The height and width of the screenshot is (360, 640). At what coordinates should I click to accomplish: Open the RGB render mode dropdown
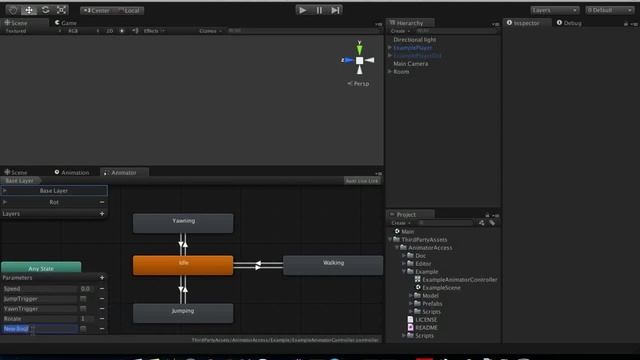[83, 31]
